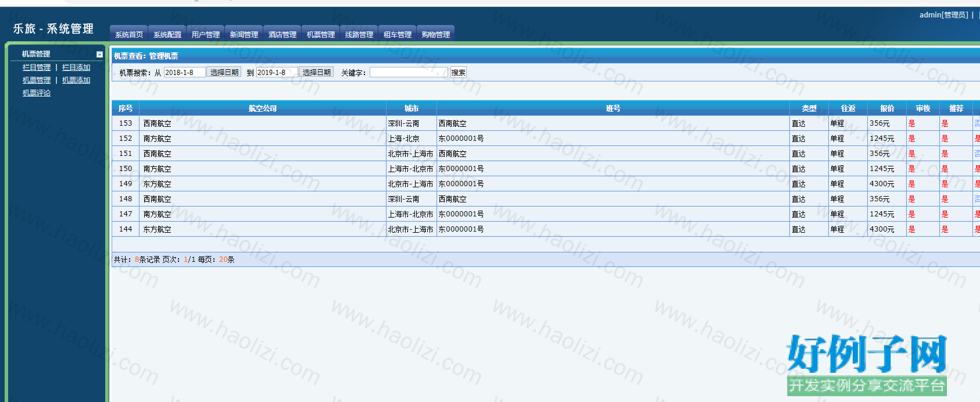This screenshot has height=402, width=980.
Task: Click price 4300元 in row 149
Action: click(x=882, y=184)
